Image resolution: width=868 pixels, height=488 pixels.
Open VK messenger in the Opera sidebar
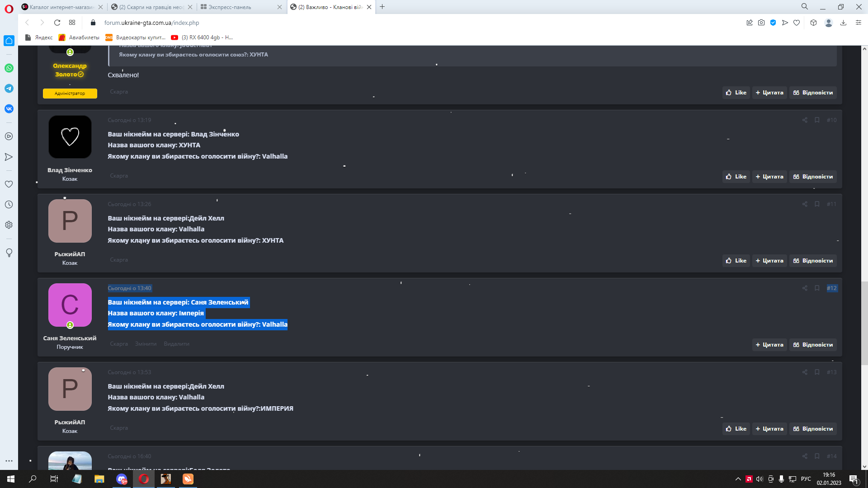[9, 109]
